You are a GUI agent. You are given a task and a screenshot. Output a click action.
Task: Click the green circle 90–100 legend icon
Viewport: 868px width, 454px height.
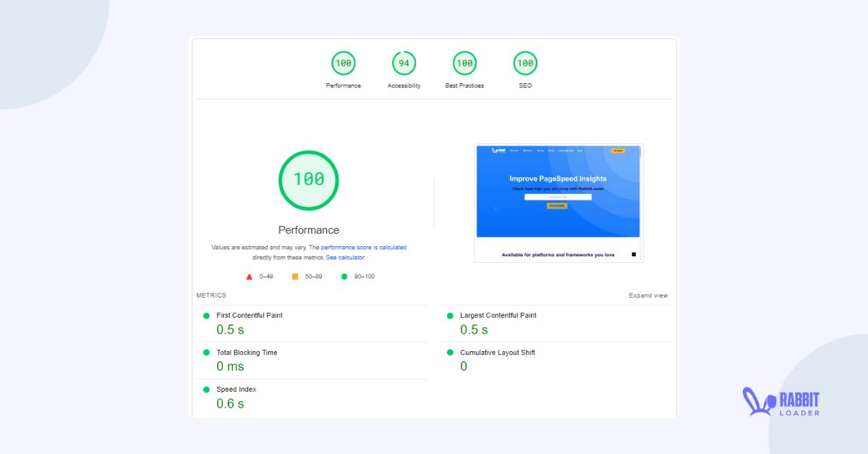344,277
